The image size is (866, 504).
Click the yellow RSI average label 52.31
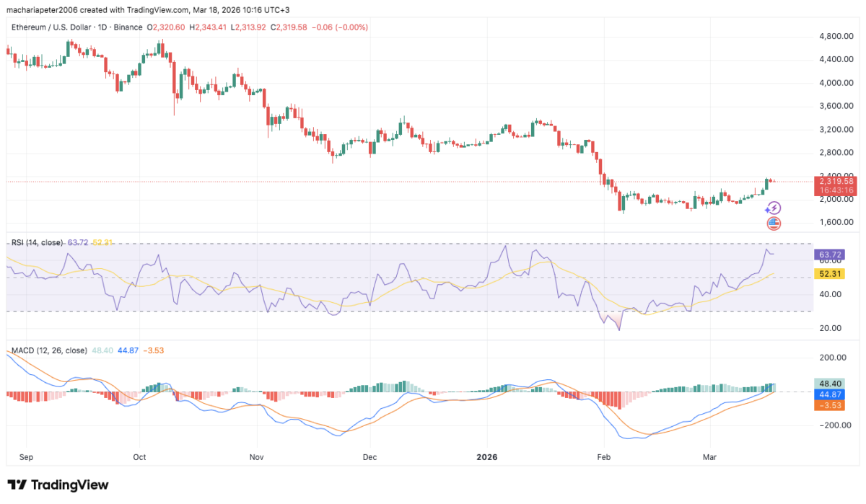click(x=828, y=274)
